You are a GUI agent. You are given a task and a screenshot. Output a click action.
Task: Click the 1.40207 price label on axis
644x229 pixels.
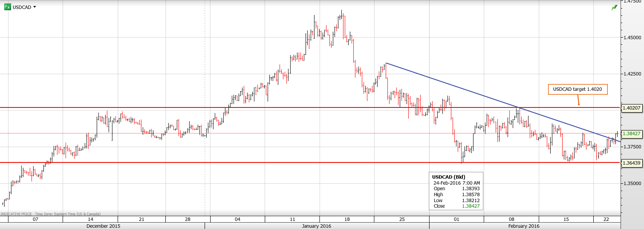tap(632, 108)
